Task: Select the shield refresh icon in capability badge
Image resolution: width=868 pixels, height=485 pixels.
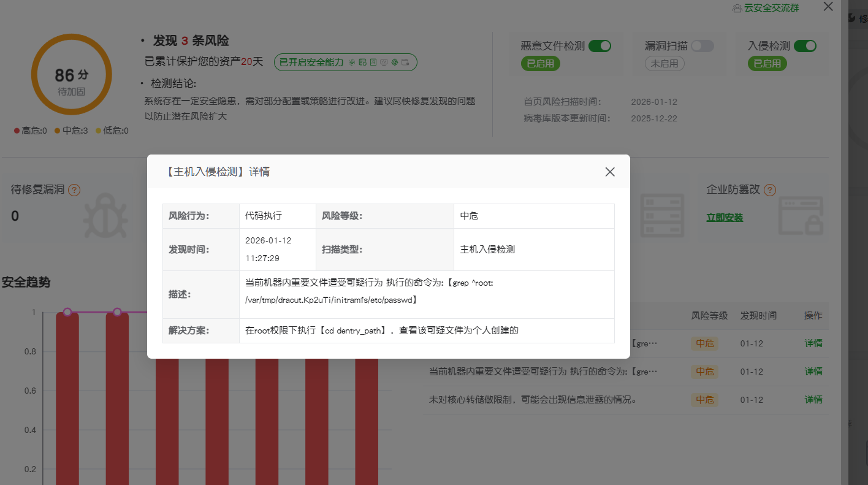Action: coord(395,62)
